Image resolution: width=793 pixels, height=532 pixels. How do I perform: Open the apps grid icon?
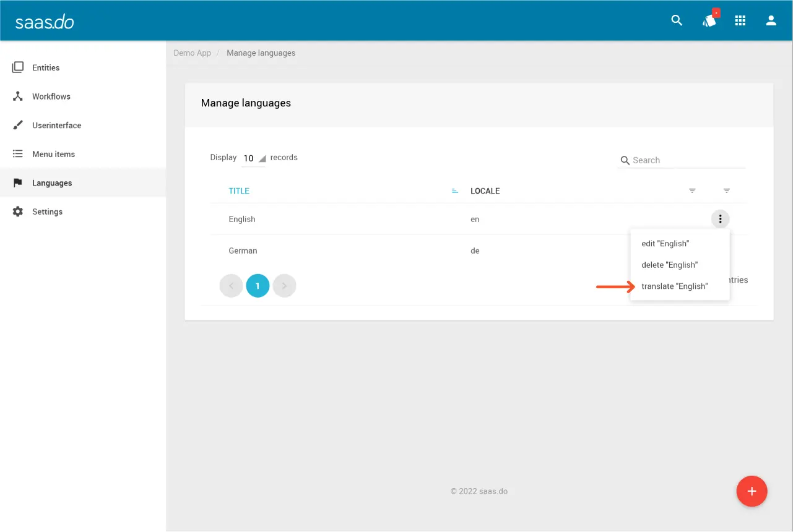740,20
